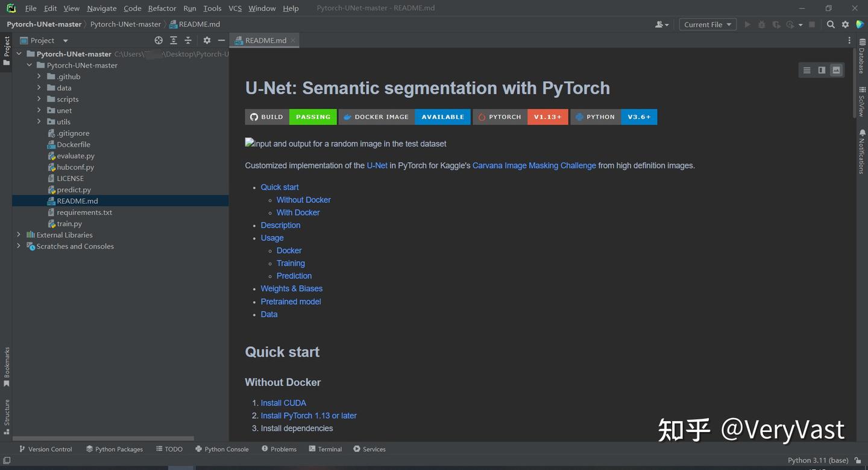Open the Terminal tool window tab
Viewport: 868px width, 470px height.
point(325,449)
